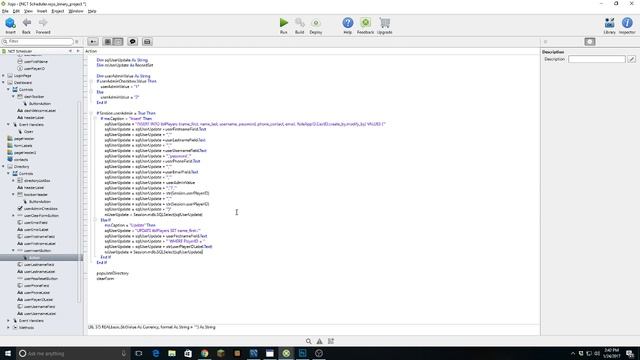Screen dimensions: 640x360
Task: Click the Inspector tab icon
Action: [590, 42]
